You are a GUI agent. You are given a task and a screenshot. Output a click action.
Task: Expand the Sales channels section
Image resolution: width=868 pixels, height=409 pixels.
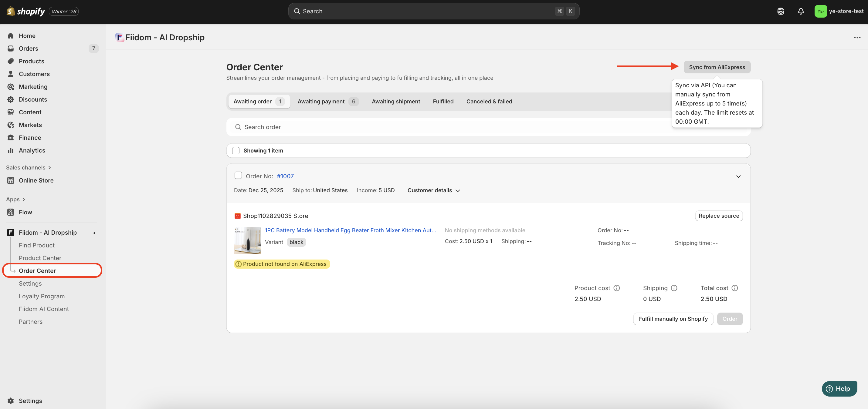pos(29,168)
